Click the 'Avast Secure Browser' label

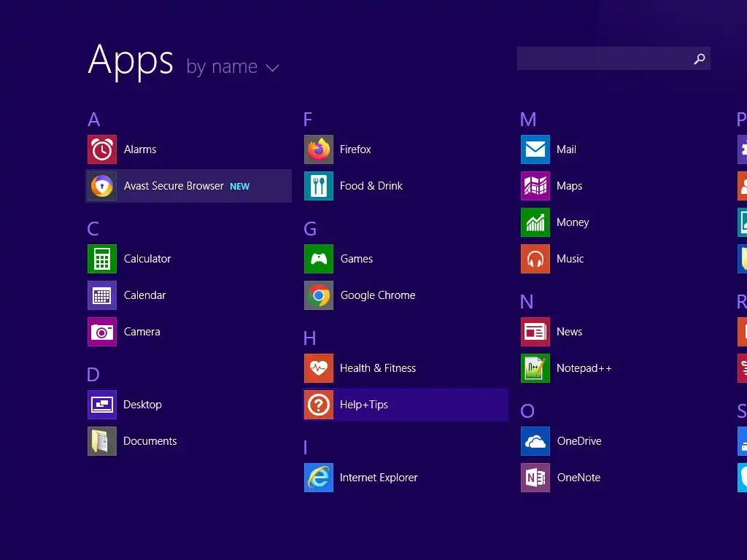174,186
